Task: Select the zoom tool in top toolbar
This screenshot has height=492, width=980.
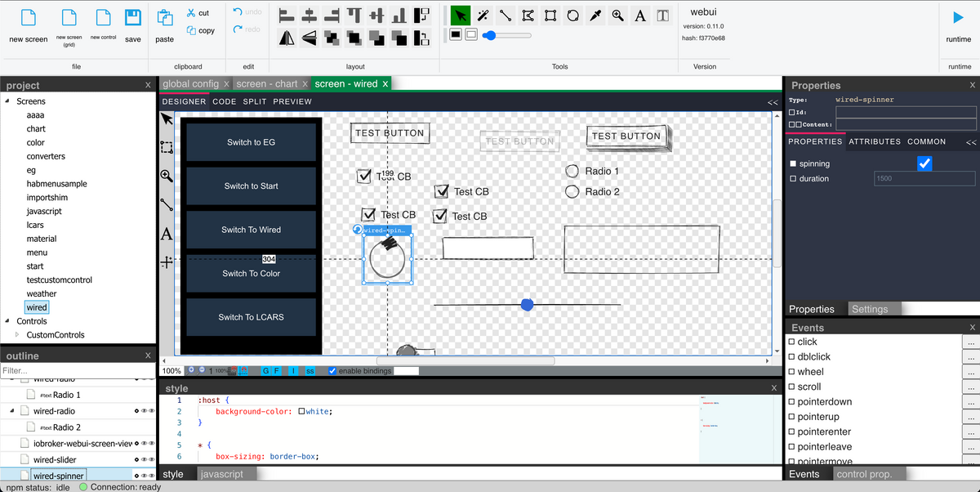Action: coord(618,15)
